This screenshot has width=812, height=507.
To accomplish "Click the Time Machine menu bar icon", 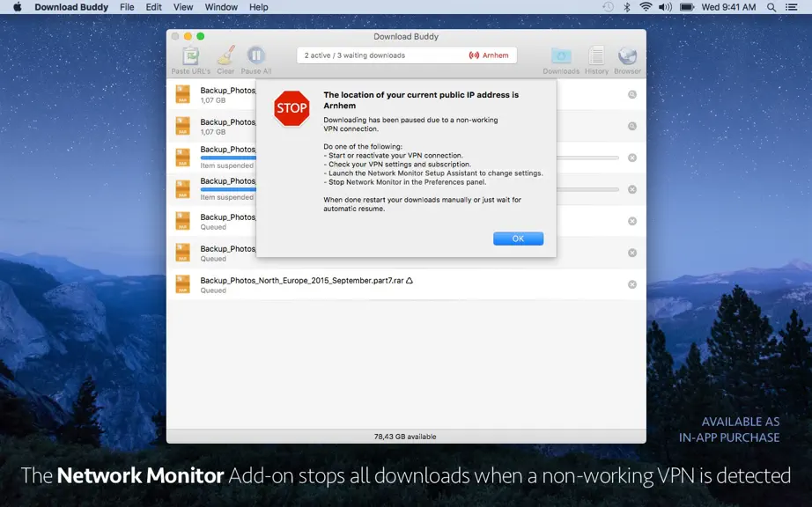I will (x=608, y=7).
